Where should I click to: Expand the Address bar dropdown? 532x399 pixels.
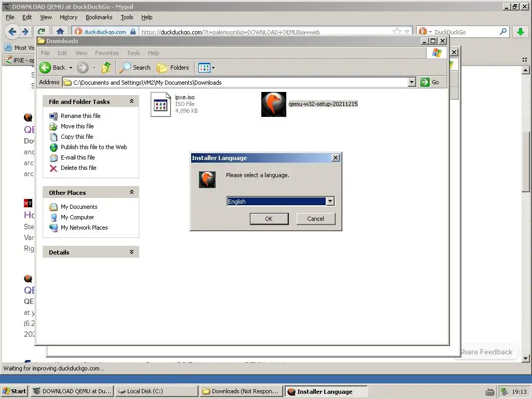click(411, 82)
